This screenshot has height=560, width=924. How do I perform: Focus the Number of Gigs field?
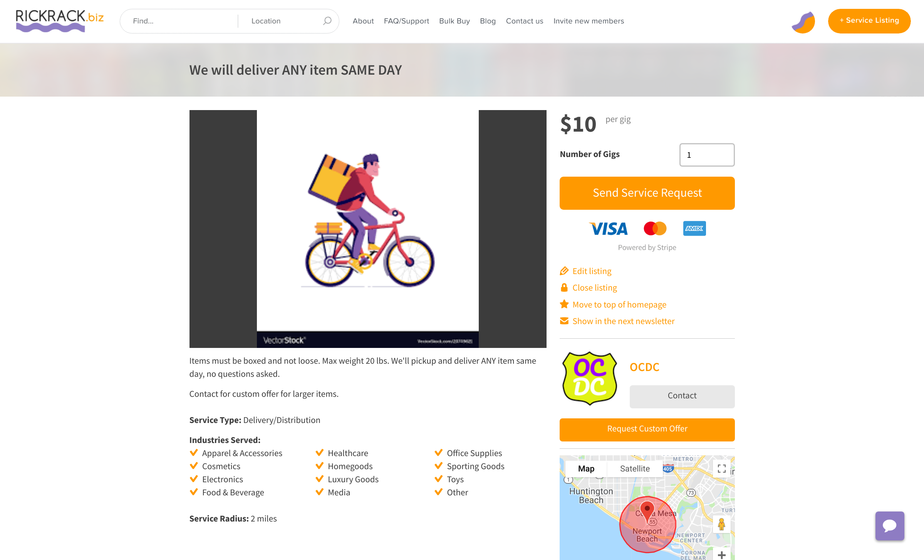click(707, 155)
